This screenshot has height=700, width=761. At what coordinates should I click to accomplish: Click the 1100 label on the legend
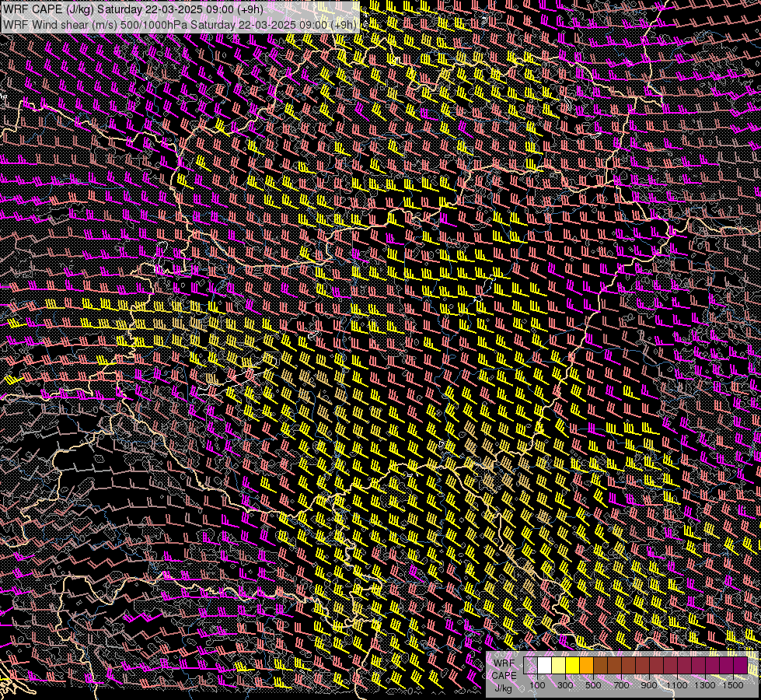click(677, 685)
